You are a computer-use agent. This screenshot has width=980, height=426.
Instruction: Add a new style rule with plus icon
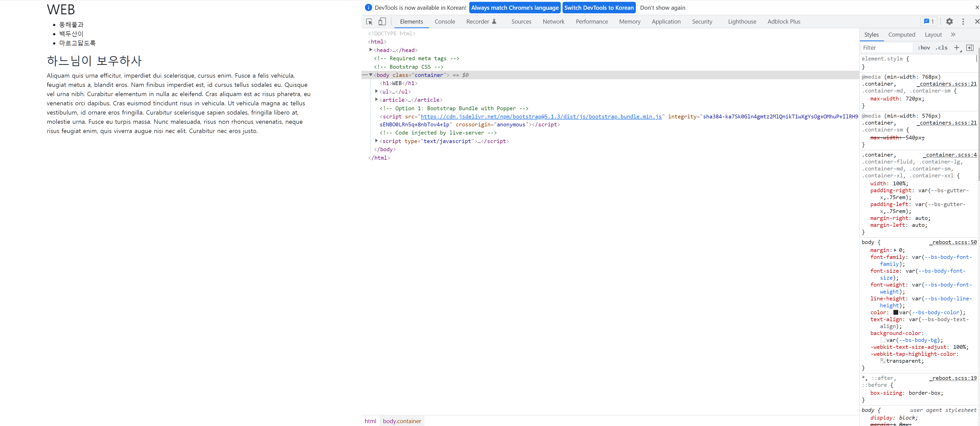coord(956,47)
